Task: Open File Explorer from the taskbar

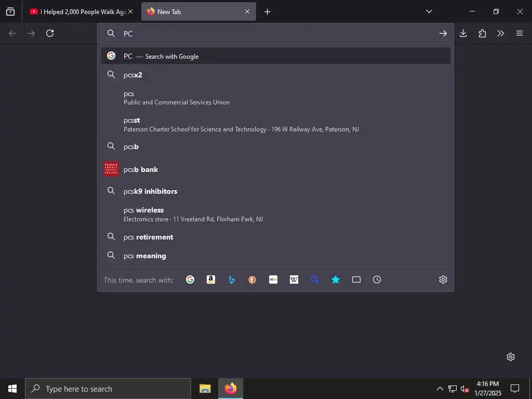Action: coord(205,389)
